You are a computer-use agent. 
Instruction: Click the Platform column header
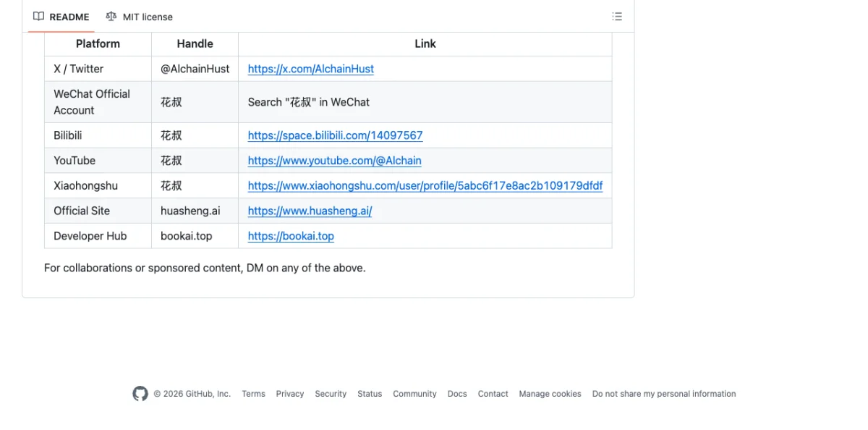[x=98, y=43]
